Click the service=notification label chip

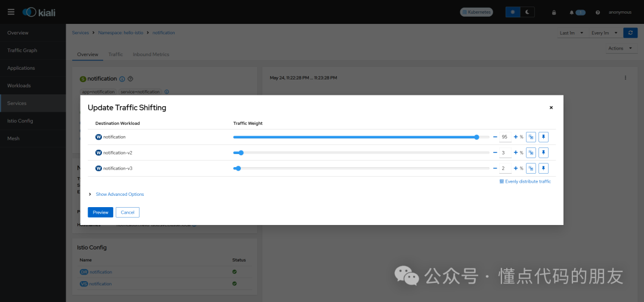pyautogui.click(x=141, y=92)
